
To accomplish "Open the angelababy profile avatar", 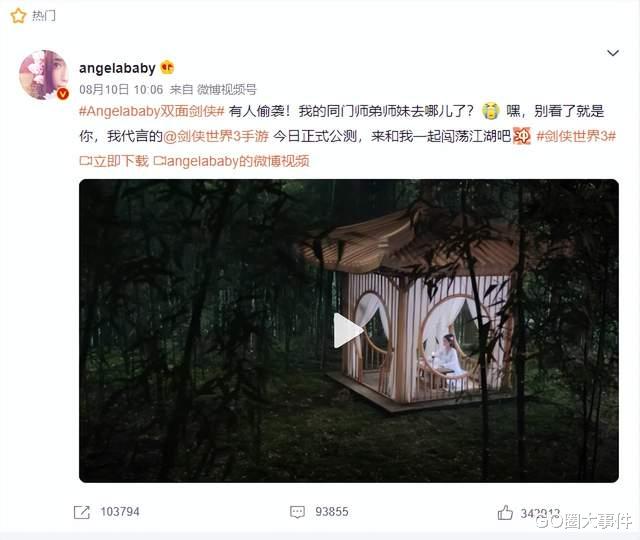I will [x=44, y=75].
